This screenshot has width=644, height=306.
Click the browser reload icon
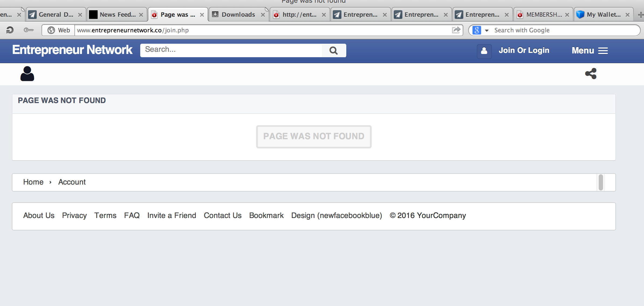(x=10, y=30)
